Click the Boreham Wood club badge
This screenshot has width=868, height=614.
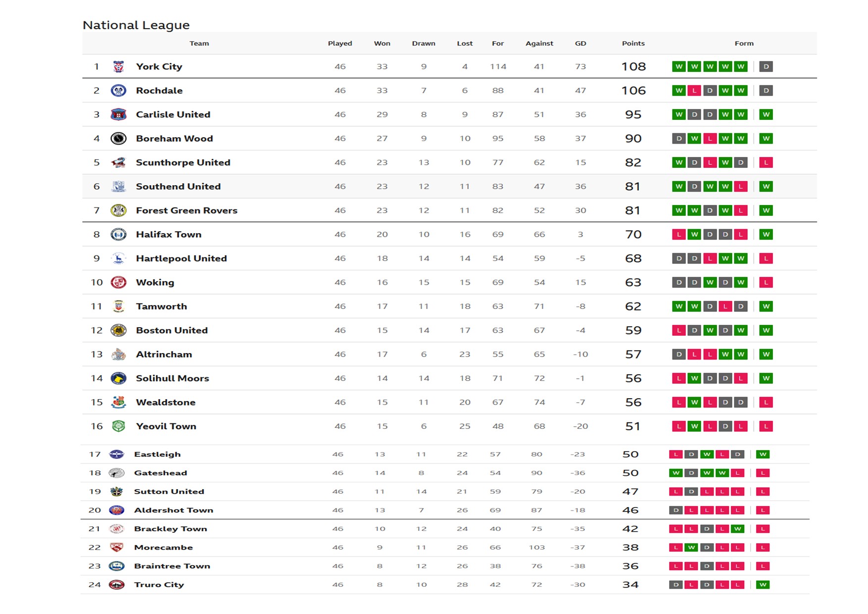click(118, 139)
